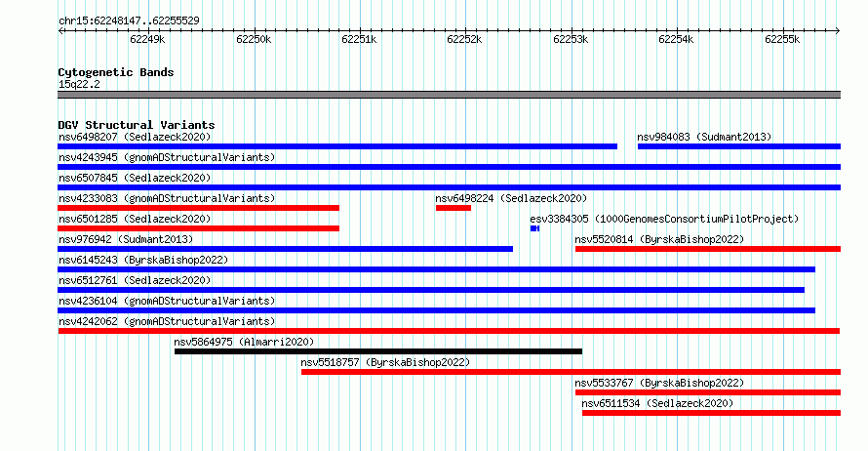
Task: Open nsv4242062 (gnomADStructuralVariants) label
Action: (x=167, y=321)
